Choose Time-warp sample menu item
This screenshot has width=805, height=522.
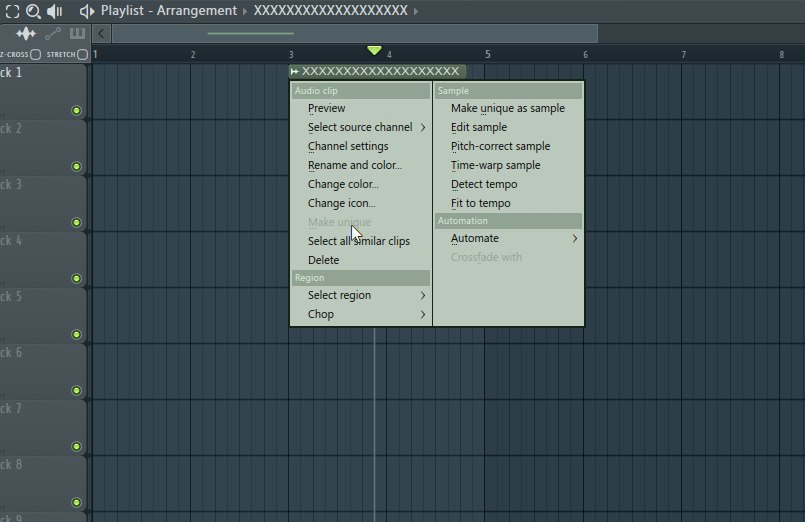tap(509, 165)
